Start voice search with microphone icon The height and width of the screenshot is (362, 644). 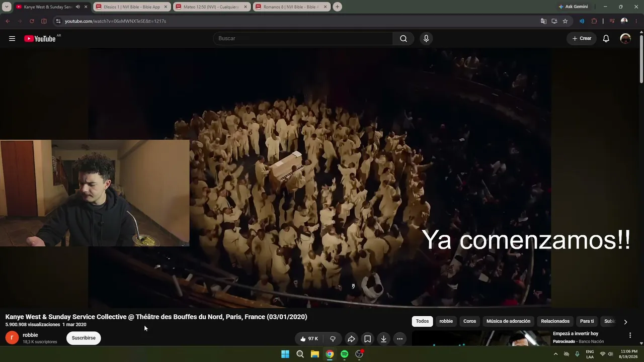point(426,39)
